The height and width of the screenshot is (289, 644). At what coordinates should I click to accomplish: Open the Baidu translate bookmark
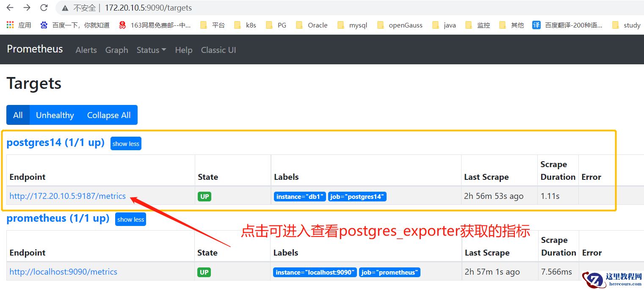point(567,25)
